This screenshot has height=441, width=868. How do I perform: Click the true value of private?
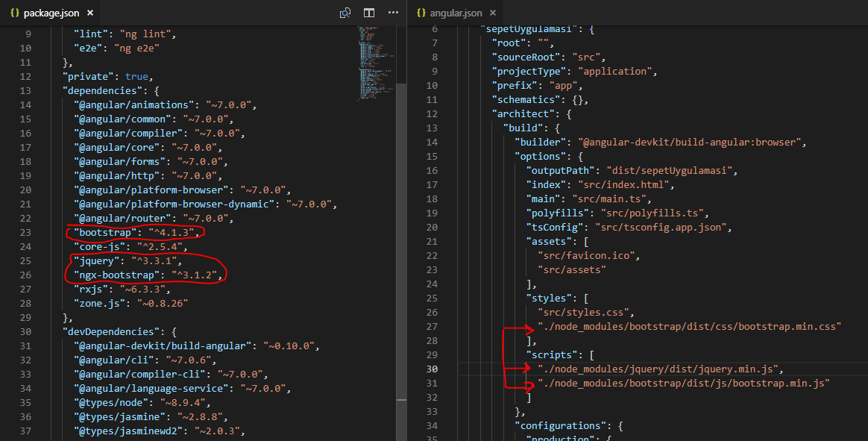tap(136, 76)
